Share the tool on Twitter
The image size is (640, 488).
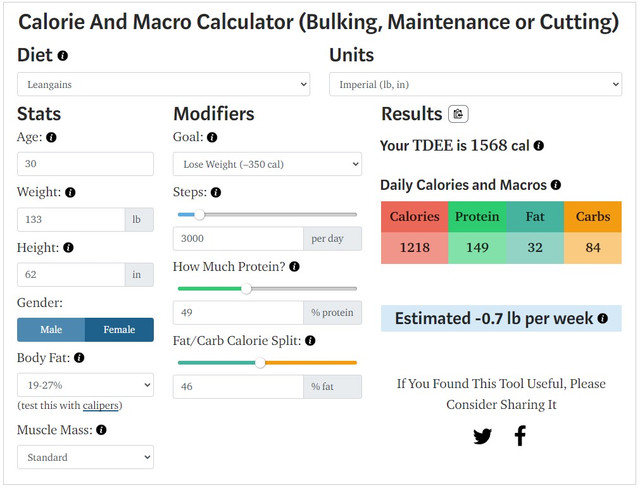tap(482, 436)
